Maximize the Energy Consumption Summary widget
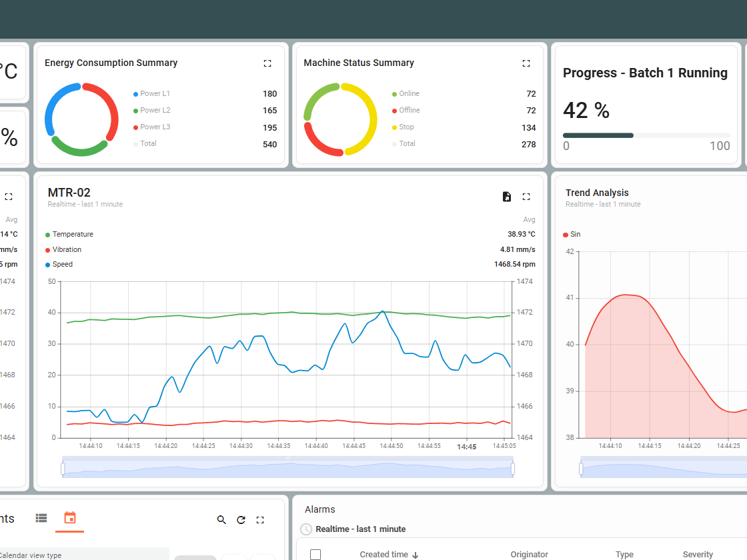 pyautogui.click(x=267, y=63)
